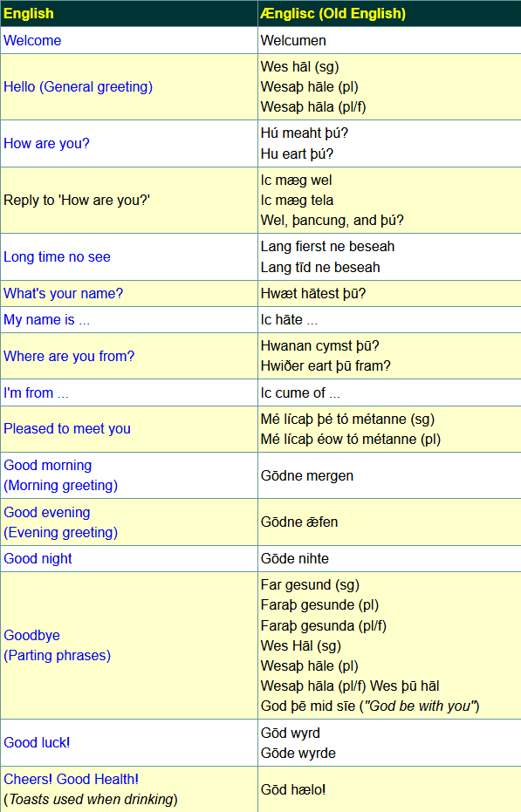
Task: Follow the 'Long time no see' link
Action: pos(57,256)
